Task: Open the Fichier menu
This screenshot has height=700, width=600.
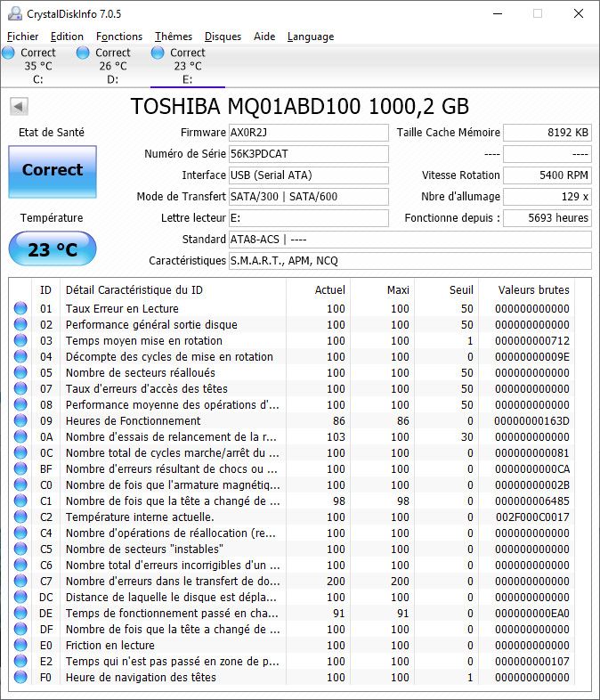Action: pos(23,37)
